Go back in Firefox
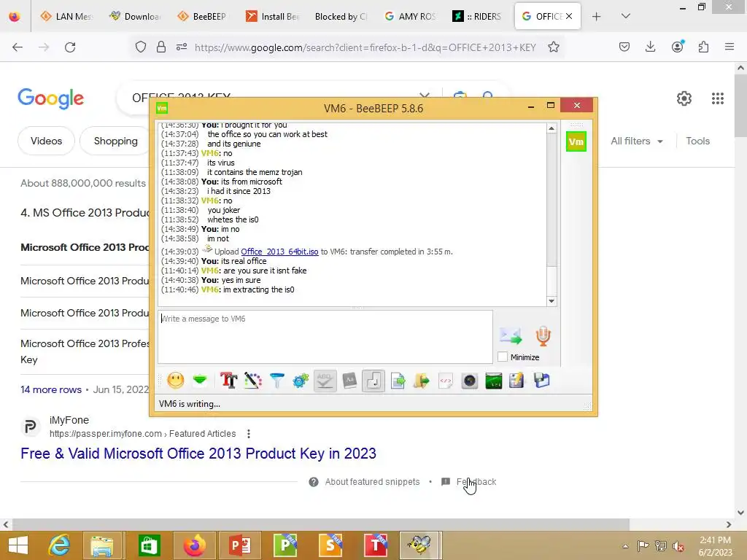This screenshot has height=560, width=747. pyautogui.click(x=18, y=47)
